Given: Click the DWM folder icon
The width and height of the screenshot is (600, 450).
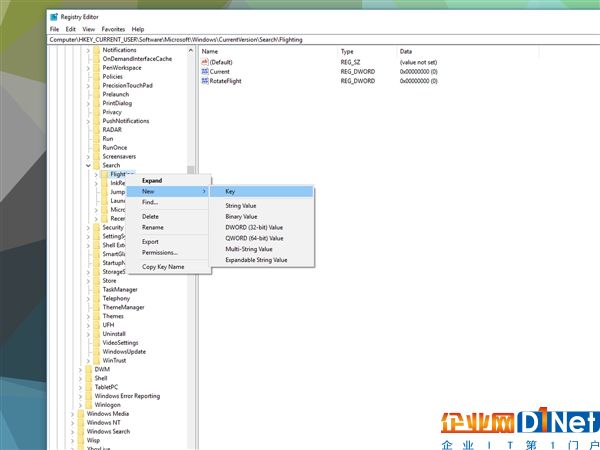Looking at the screenshot, I should 88,369.
